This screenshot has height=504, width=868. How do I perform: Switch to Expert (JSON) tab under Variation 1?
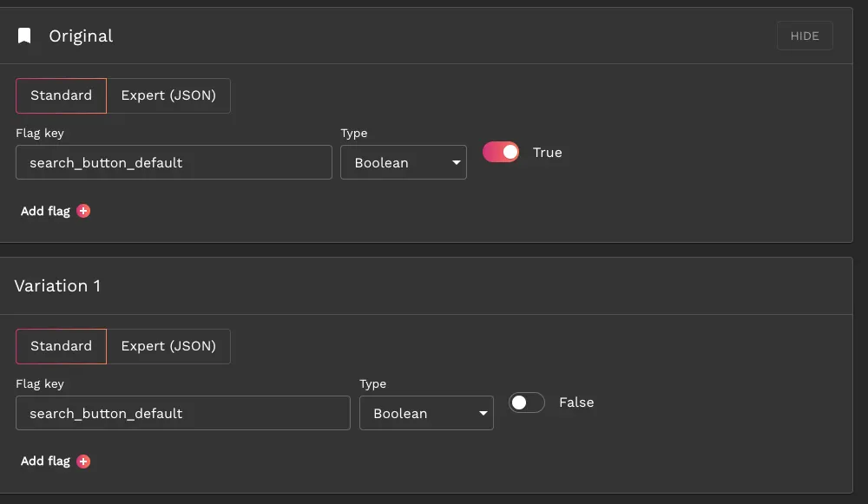[x=168, y=346]
